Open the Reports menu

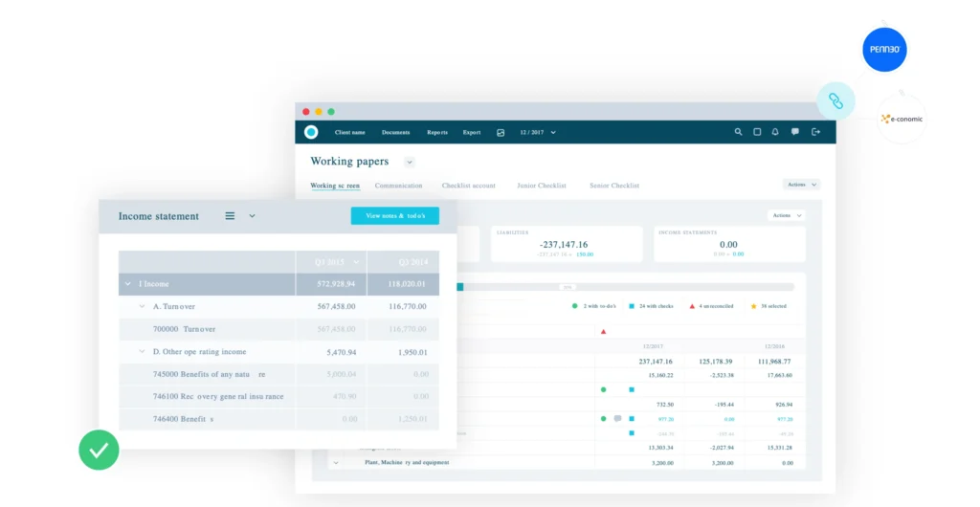436,132
